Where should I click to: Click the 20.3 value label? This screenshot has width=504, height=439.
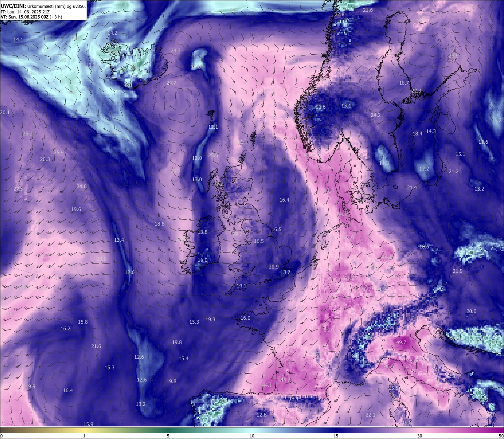click(x=45, y=159)
